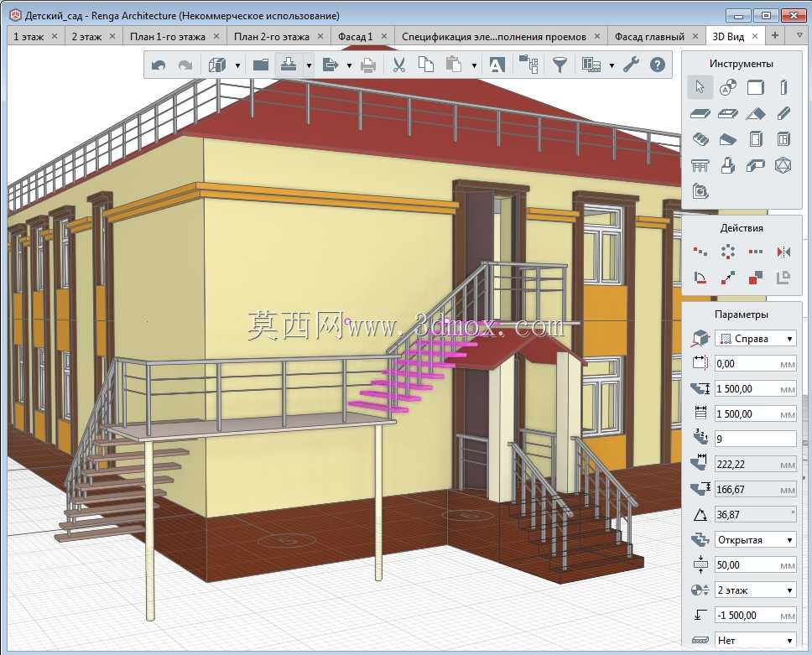This screenshot has height=655, width=812.
Task: Click the Export icon in the toolbar
Action: coord(330,65)
